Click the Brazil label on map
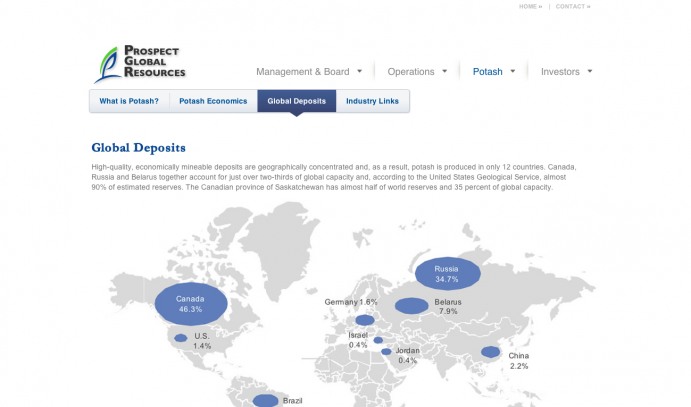This screenshot has width=691, height=407. pyautogui.click(x=293, y=401)
